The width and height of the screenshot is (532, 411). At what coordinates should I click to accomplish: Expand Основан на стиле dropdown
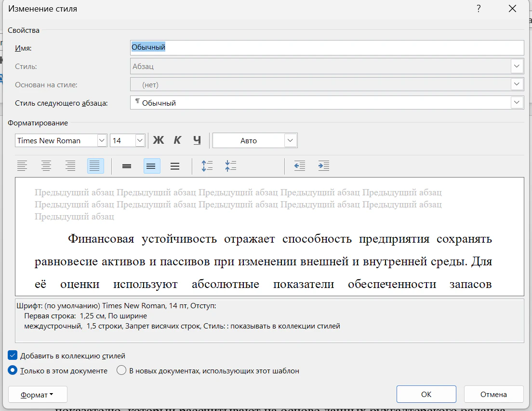click(517, 84)
